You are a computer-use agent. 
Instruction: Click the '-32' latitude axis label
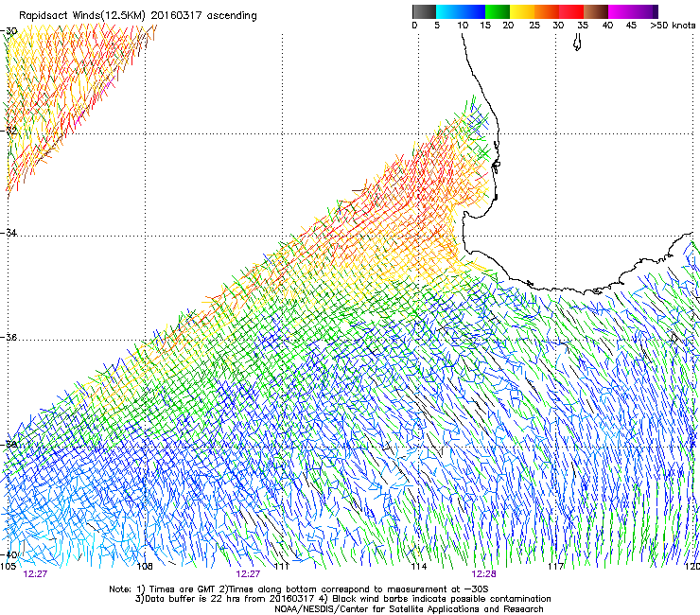[x=9, y=131]
